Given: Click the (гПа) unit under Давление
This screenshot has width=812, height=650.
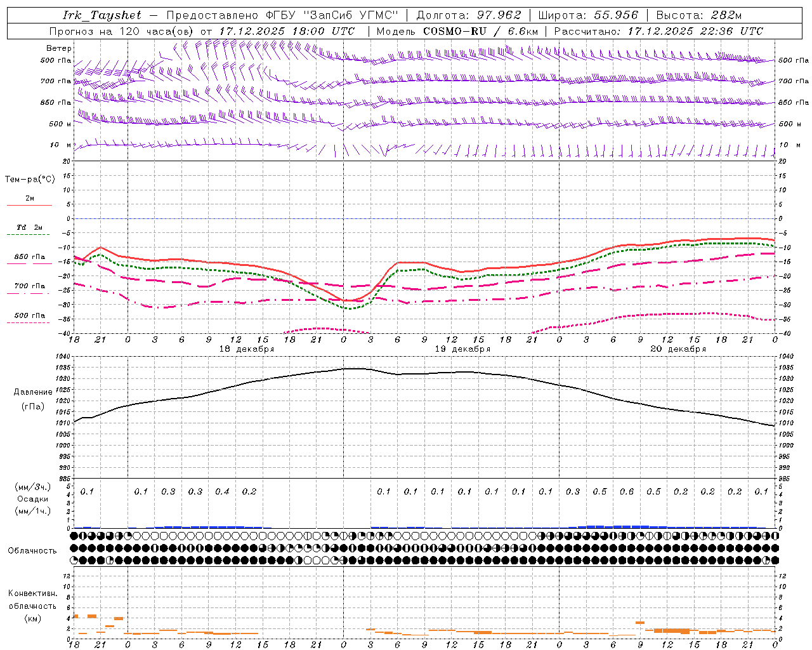Looking at the screenshot, I should (34, 407).
